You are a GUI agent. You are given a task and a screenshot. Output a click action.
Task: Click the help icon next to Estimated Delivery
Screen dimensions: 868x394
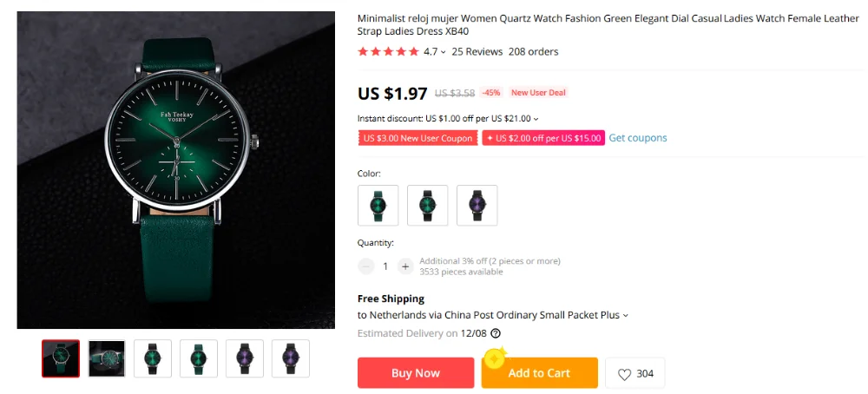tap(496, 333)
